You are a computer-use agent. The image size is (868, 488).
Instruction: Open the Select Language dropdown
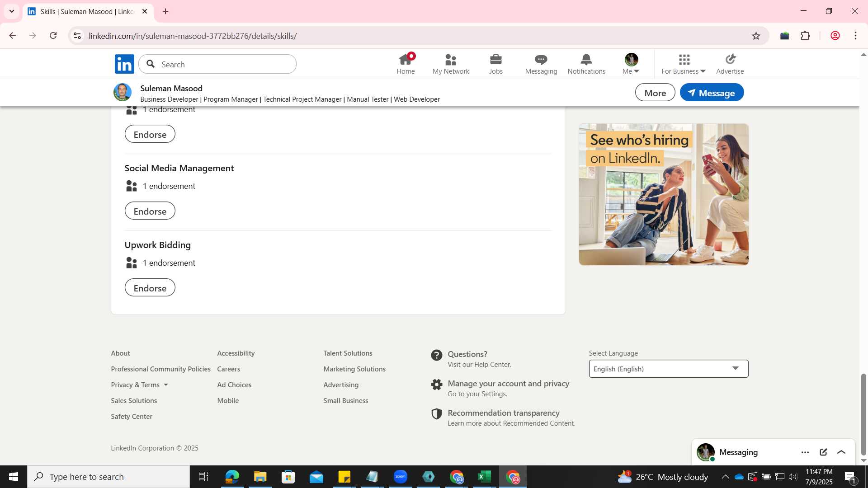pos(668,369)
